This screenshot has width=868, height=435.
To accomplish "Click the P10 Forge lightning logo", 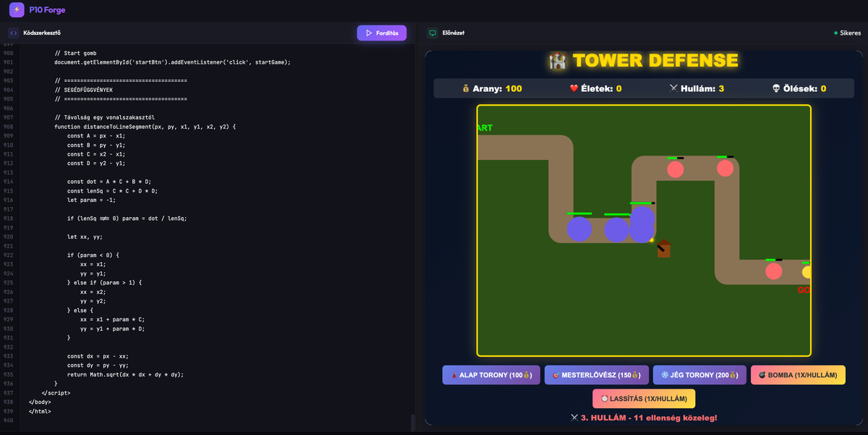I will (x=17, y=10).
